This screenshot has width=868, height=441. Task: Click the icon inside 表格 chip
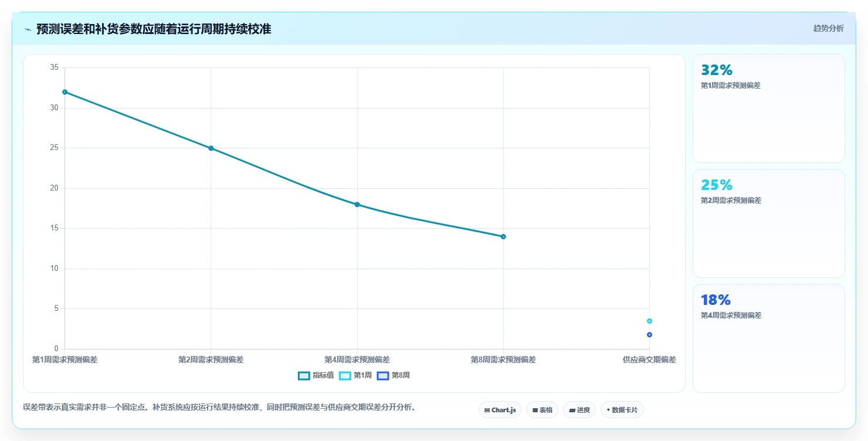tap(535, 411)
